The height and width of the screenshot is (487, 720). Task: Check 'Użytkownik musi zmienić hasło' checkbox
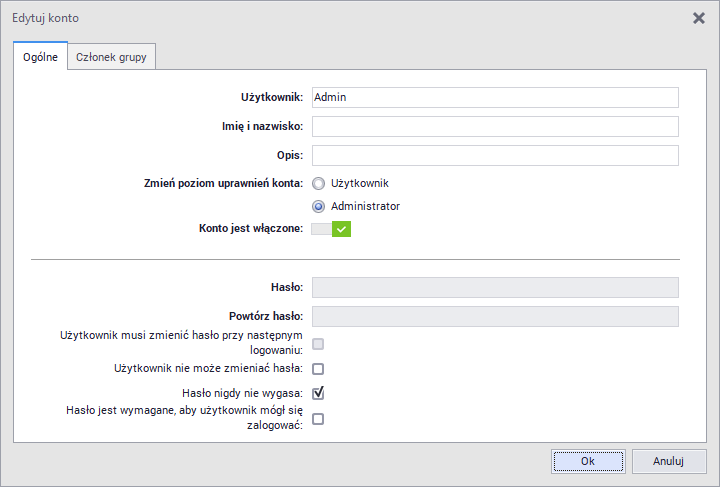(x=318, y=344)
